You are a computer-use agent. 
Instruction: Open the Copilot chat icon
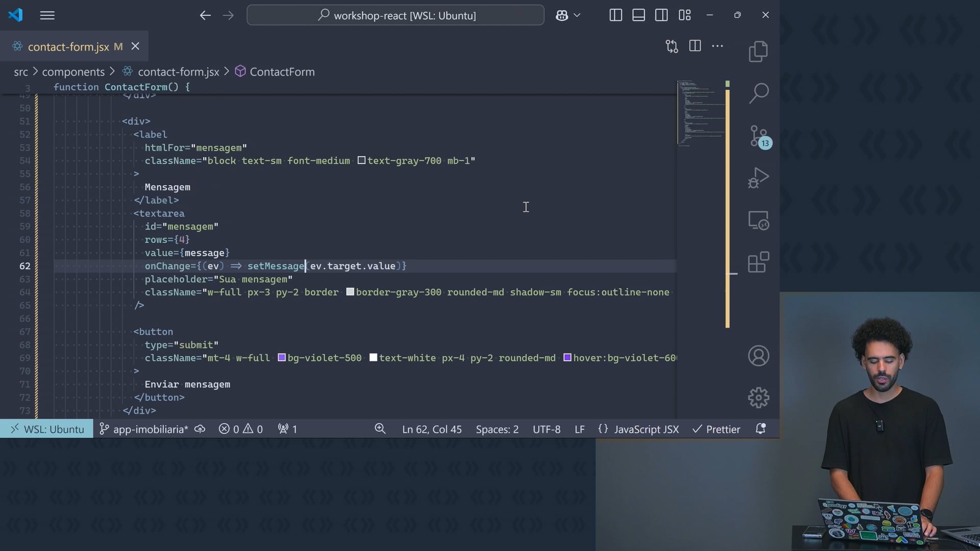[x=562, y=15]
